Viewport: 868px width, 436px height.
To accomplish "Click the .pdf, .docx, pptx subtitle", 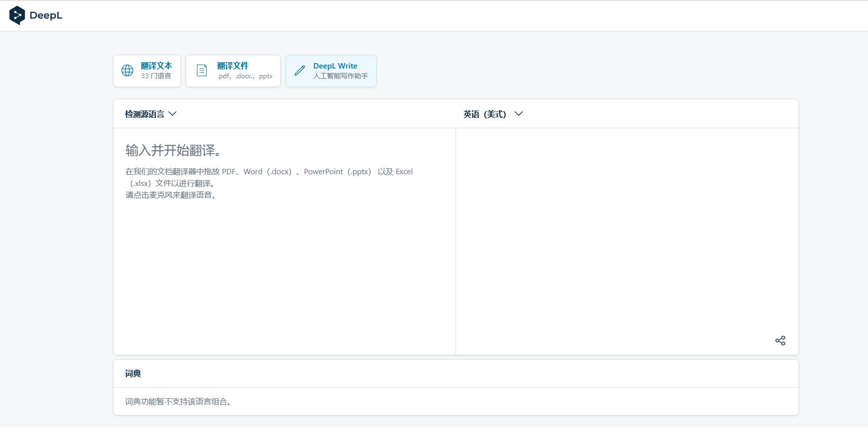I will tap(245, 76).
